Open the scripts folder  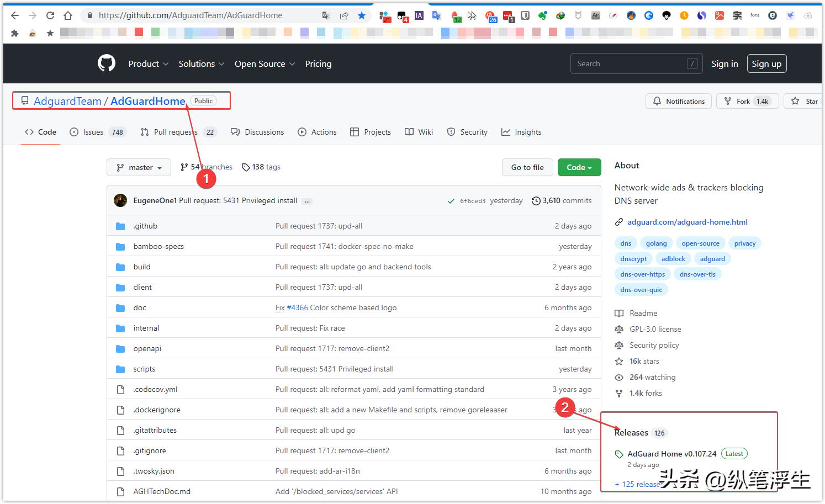tap(144, 369)
